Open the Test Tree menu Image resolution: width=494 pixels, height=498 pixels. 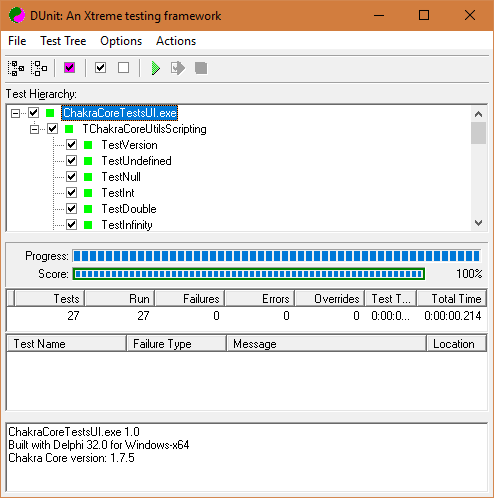63,41
